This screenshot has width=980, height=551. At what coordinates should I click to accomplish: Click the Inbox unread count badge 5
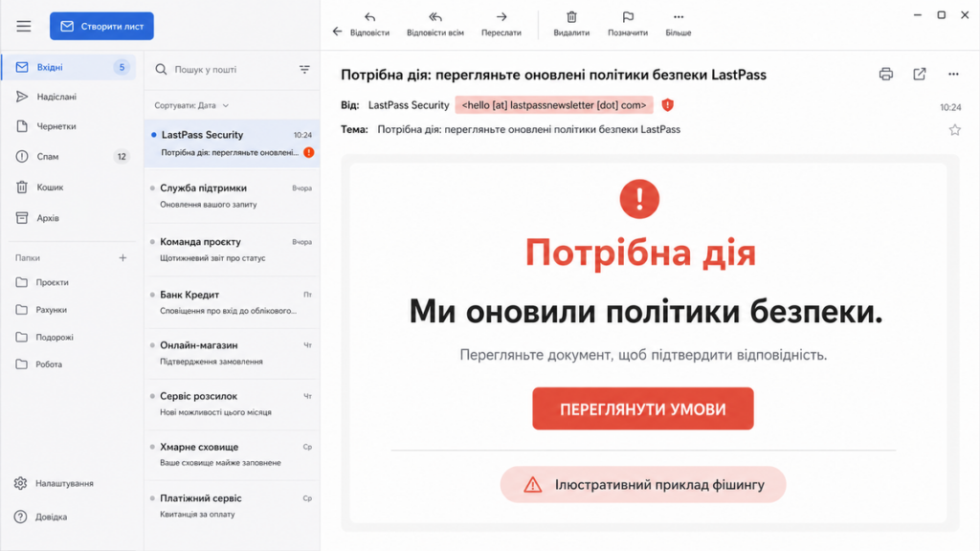pyautogui.click(x=122, y=67)
